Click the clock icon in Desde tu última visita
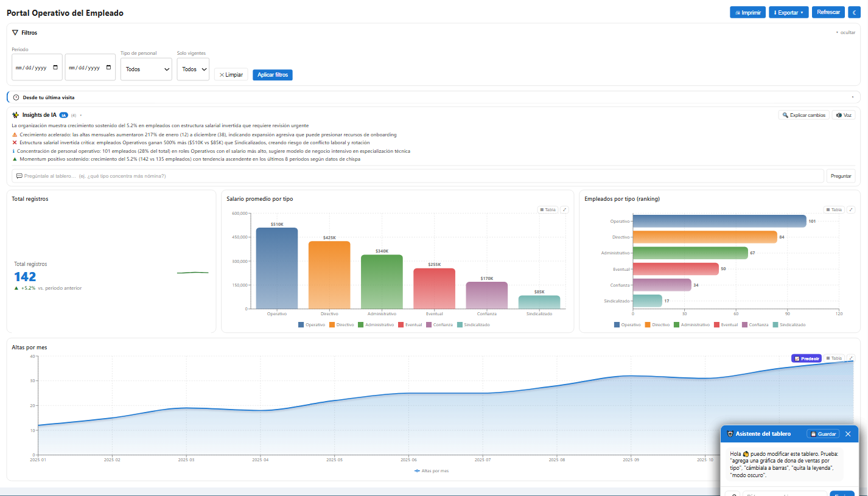 (x=16, y=97)
